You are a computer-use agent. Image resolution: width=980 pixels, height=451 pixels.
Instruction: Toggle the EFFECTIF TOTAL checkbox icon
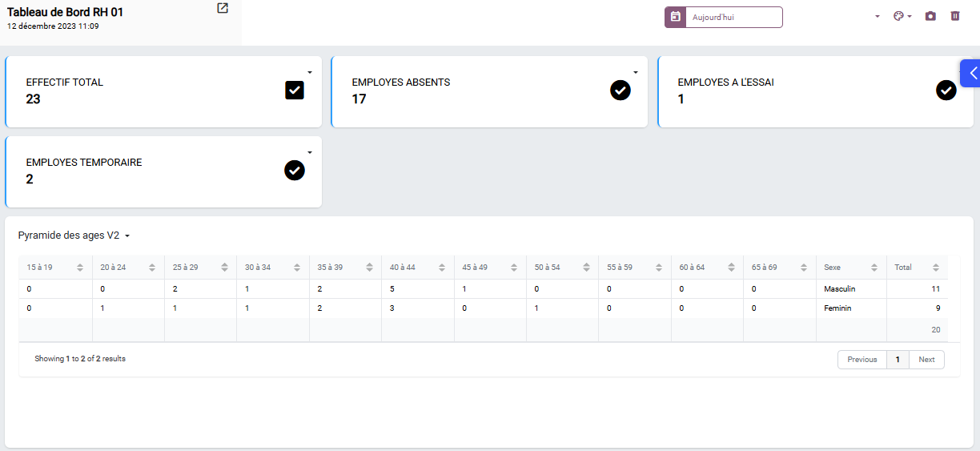click(x=295, y=91)
